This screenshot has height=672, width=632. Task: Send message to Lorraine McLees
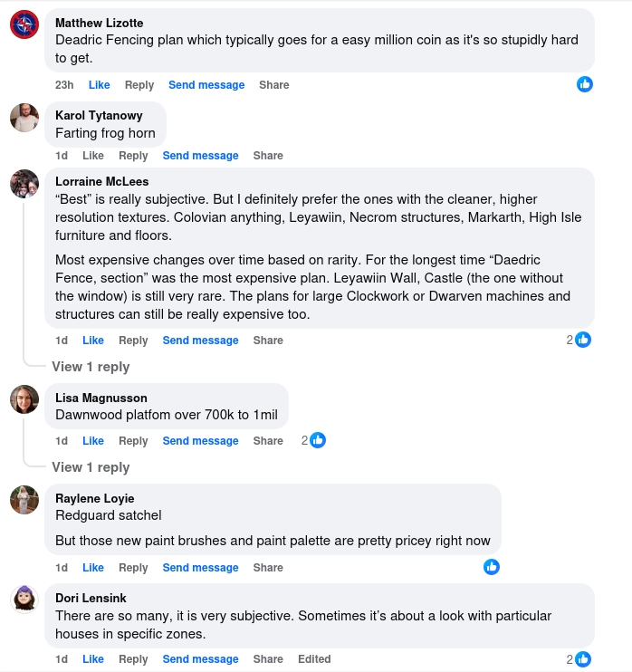200,341
